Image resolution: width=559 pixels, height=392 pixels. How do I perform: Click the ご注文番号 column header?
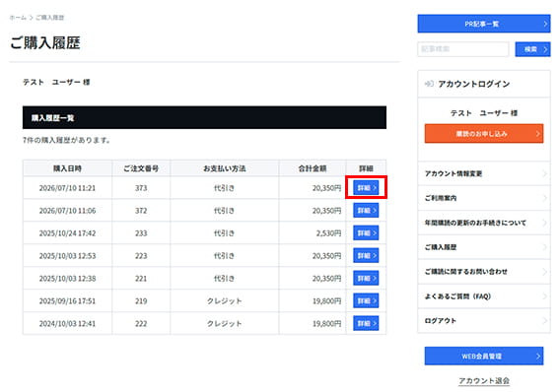(x=141, y=168)
